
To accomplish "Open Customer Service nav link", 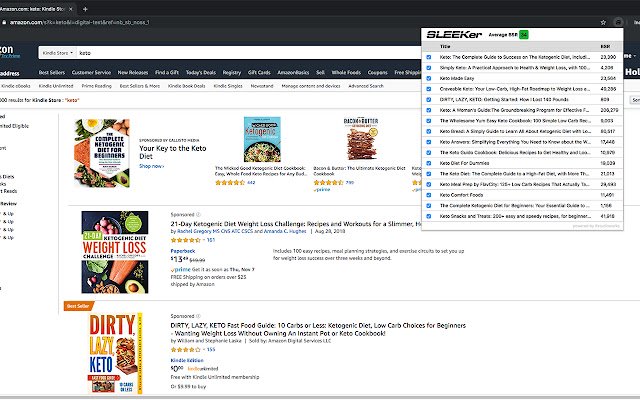I will click(x=91, y=73).
